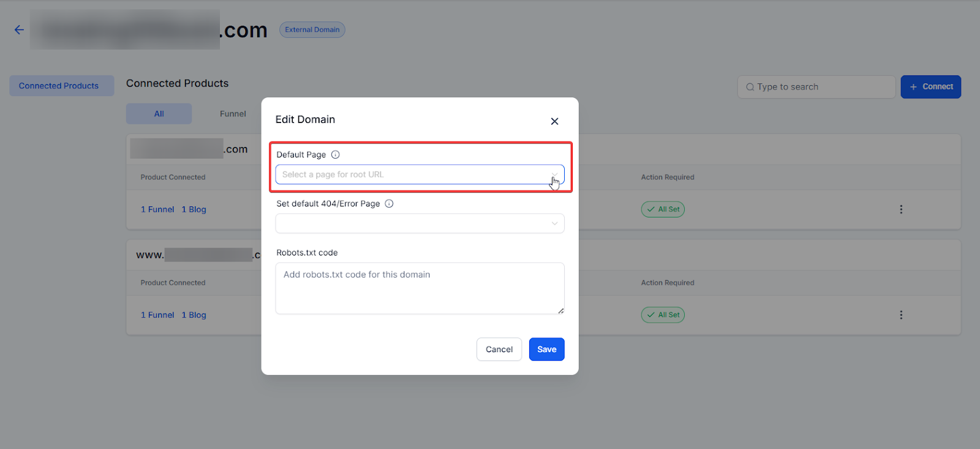980x449 pixels.
Task: Open three-dot menu for first domain row
Action: point(900,209)
